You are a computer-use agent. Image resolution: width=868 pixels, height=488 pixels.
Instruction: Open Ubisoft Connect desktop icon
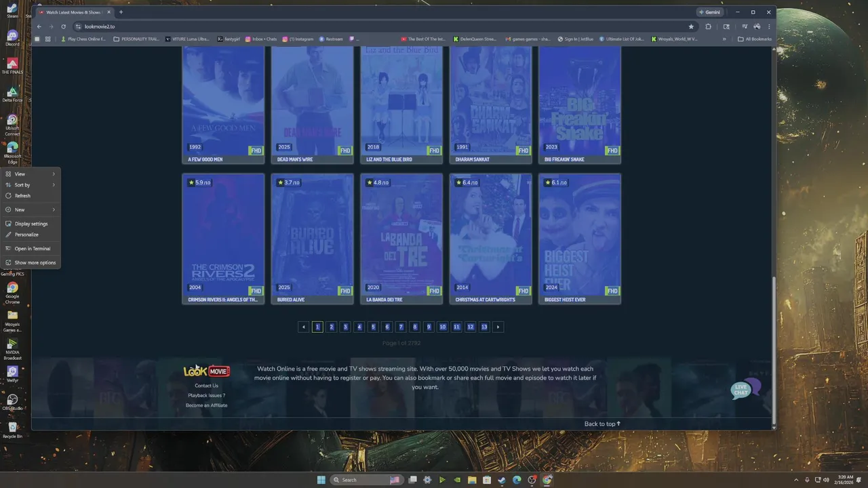[x=12, y=125]
